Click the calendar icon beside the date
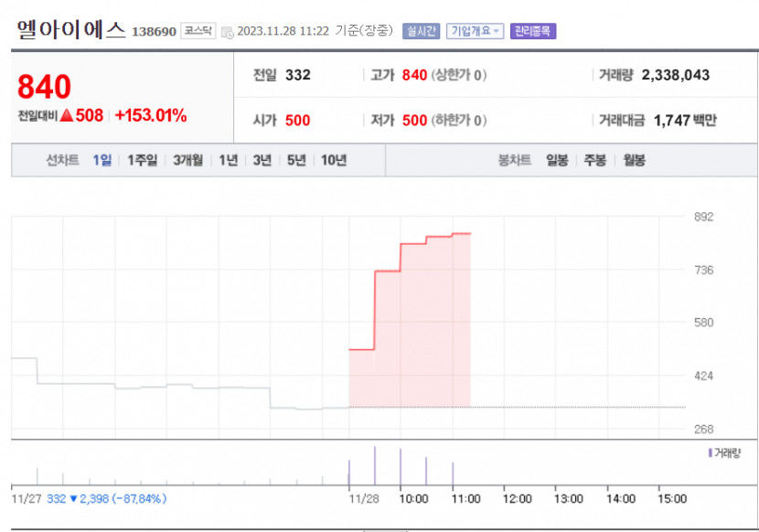759x532 pixels. pyautogui.click(x=227, y=32)
